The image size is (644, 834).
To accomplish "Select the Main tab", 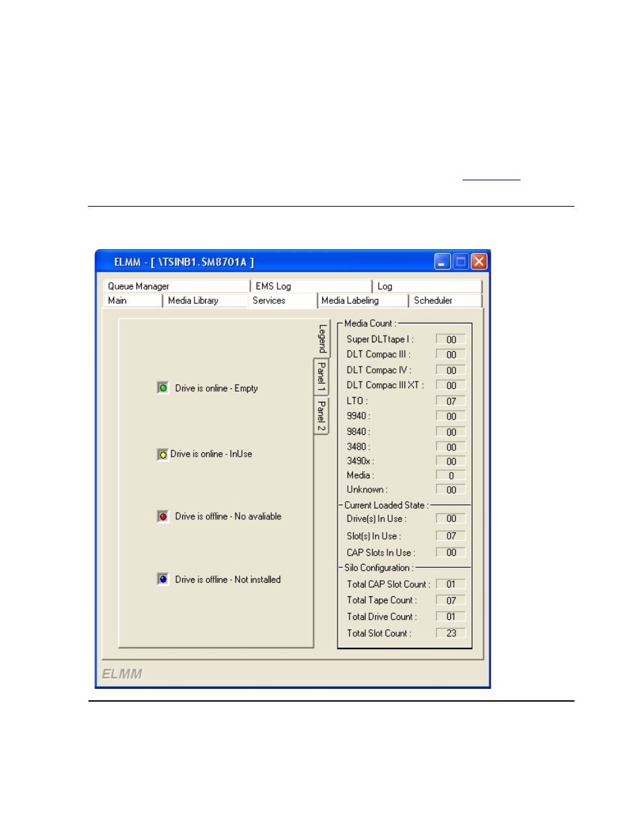I will pyautogui.click(x=133, y=301).
